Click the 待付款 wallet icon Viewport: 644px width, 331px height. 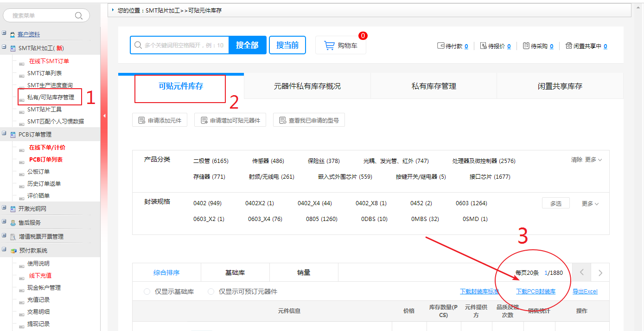[x=441, y=46]
